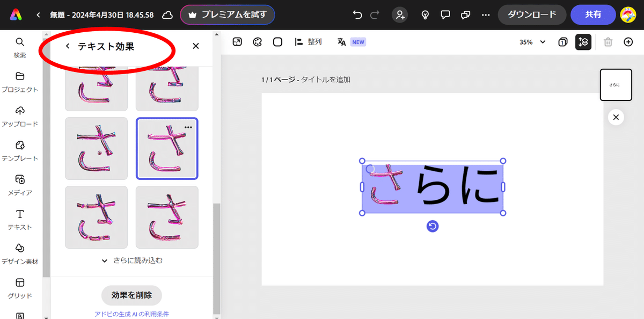The width and height of the screenshot is (644, 319).
Task: Open the comments speech bubble icon
Action: pyautogui.click(x=445, y=15)
